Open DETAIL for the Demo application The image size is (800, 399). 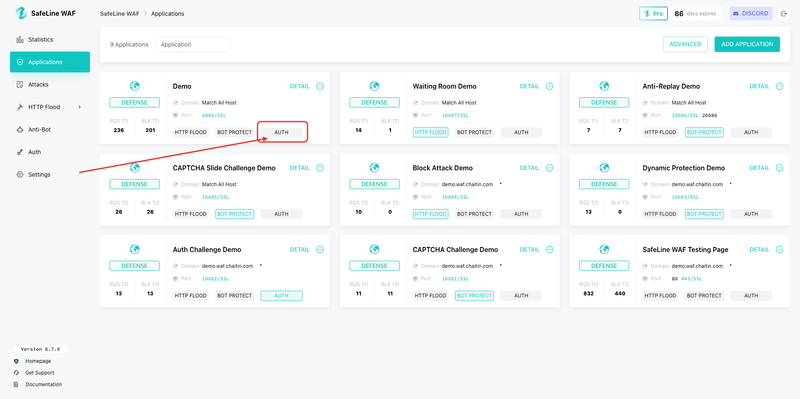pos(299,86)
